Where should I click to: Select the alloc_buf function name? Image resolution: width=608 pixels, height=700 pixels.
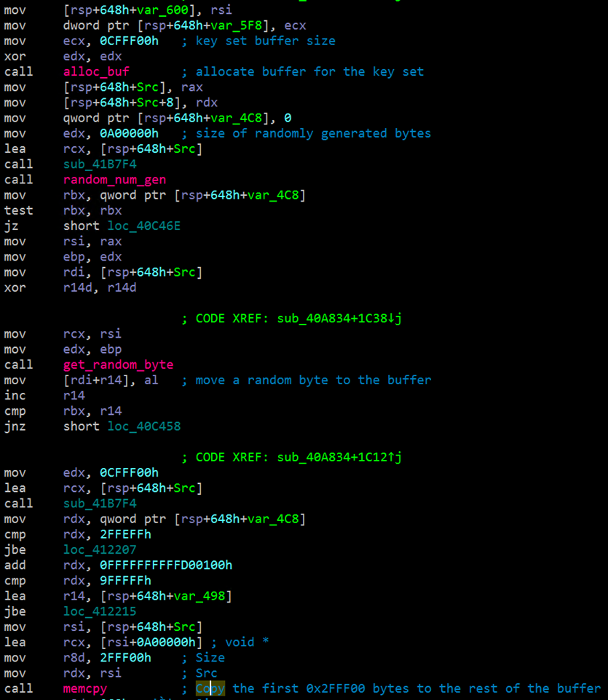[x=96, y=71]
